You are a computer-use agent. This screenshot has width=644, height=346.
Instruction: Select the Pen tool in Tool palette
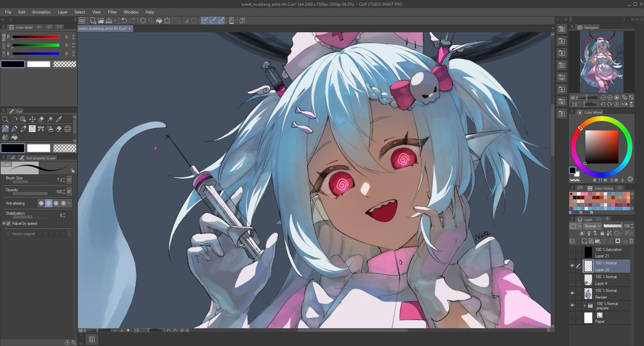coord(5,129)
